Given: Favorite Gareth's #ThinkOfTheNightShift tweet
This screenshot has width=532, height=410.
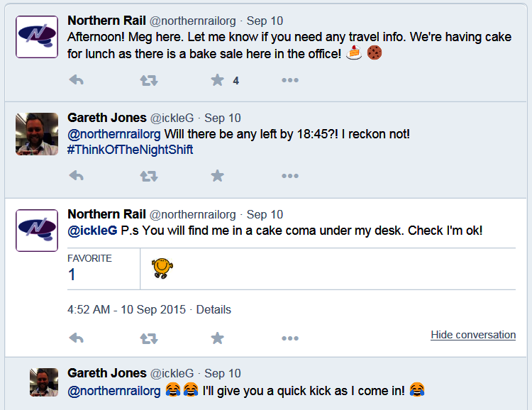Looking at the screenshot, I should click(218, 176).
